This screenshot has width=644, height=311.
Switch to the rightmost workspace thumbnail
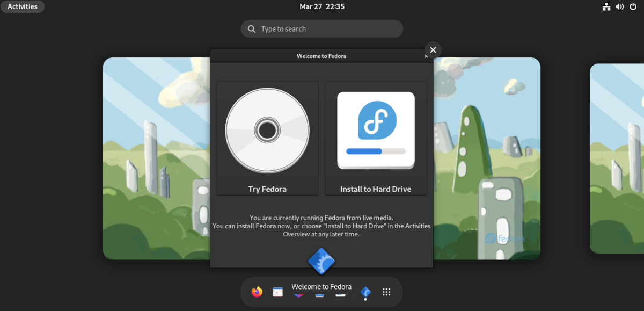pos(616,157)
